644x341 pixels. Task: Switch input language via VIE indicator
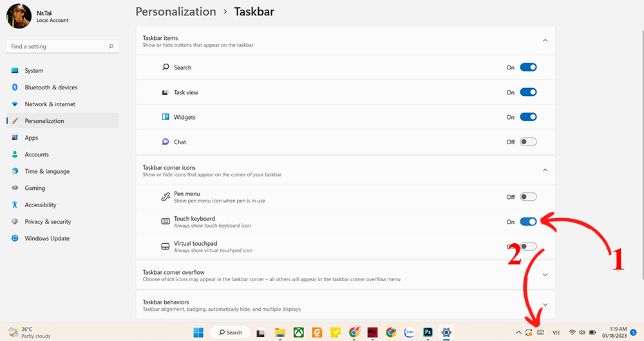tap(556, 333)
